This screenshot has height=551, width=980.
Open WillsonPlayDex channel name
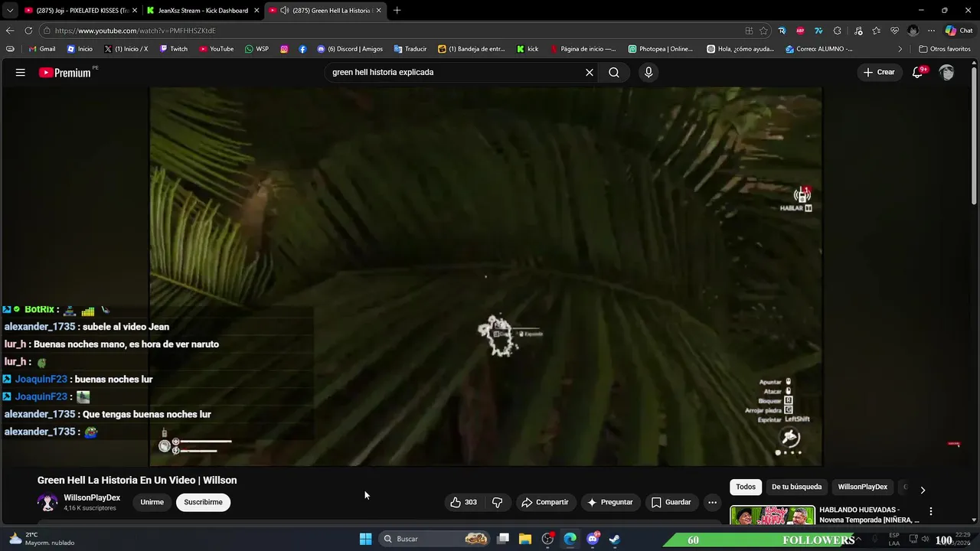[92, 497]
